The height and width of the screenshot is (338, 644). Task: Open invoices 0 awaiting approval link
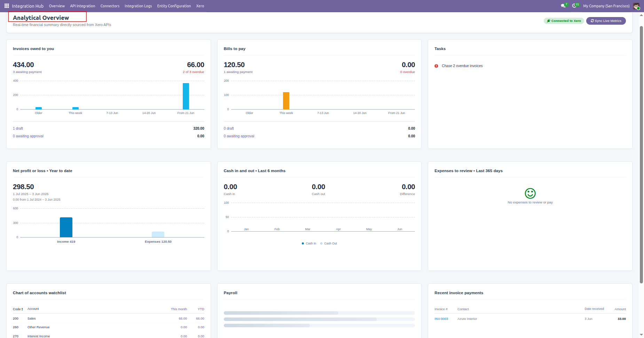click(28, 136)
